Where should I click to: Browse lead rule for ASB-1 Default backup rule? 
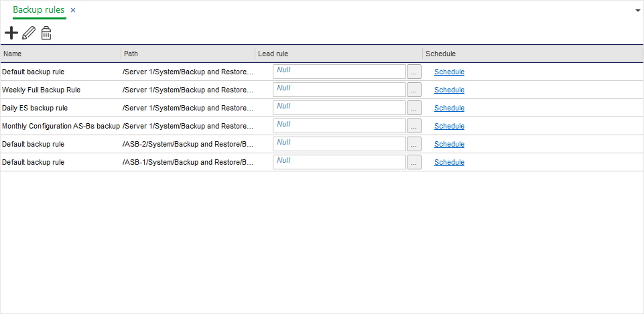414,162
